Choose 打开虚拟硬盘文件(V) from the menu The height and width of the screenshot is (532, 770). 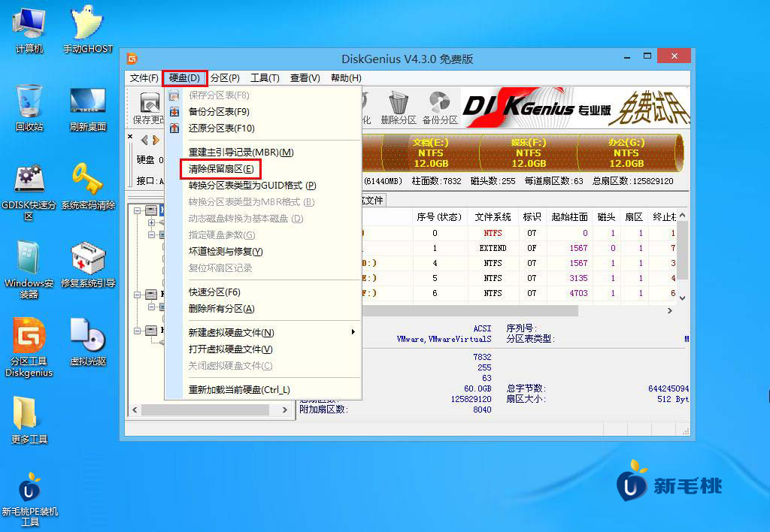(263, 349)
